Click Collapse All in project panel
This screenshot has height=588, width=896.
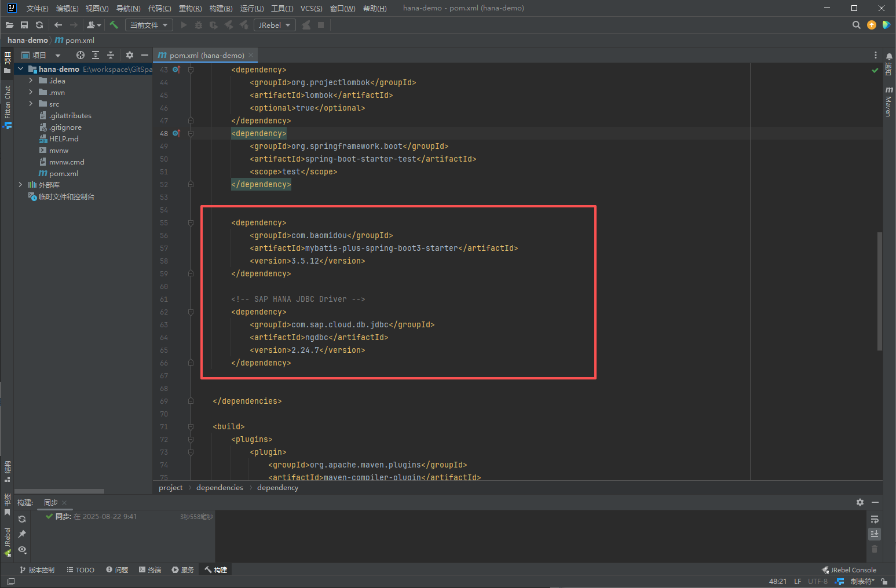[x=111, y=55]
